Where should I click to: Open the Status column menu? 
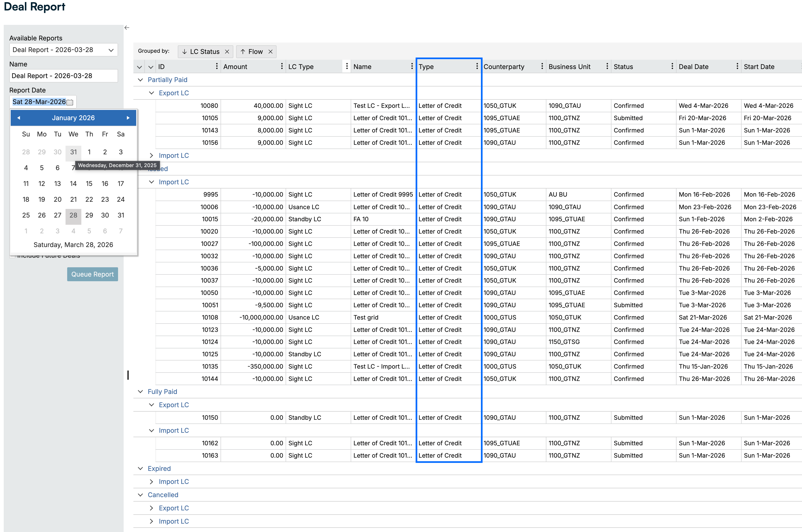click(x=672, y=66)
